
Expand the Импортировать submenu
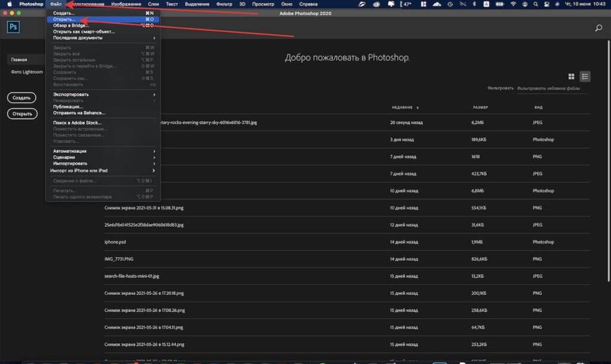103,164
